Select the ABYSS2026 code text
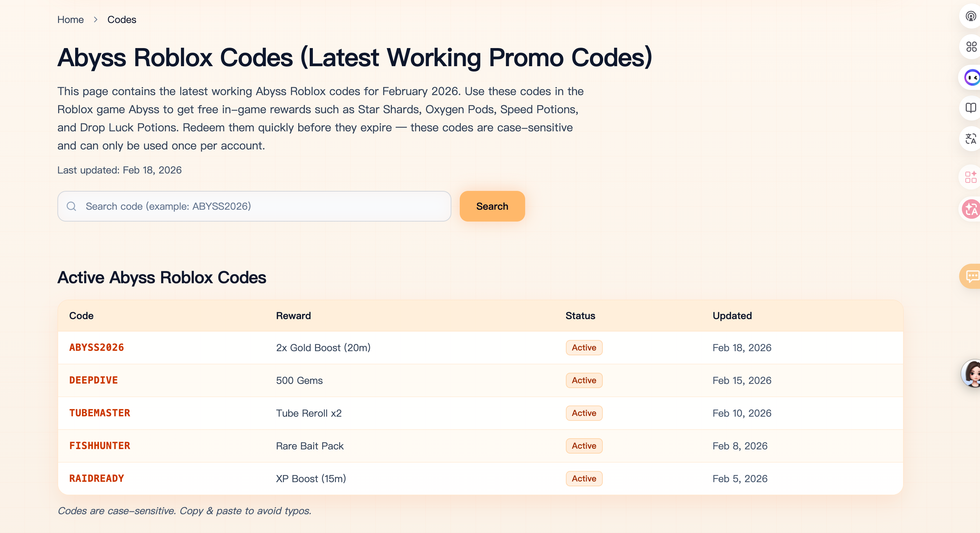980x533 pixels. 97,348
